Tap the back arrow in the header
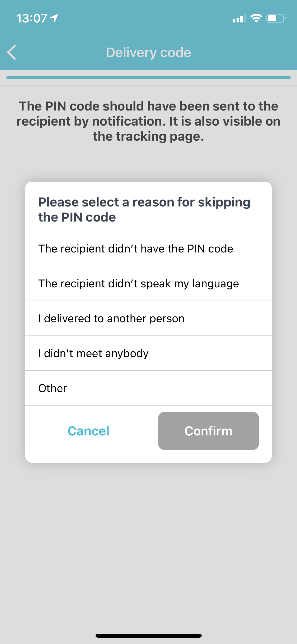Screen dimensions: 297x644 [x=12, y=52]
